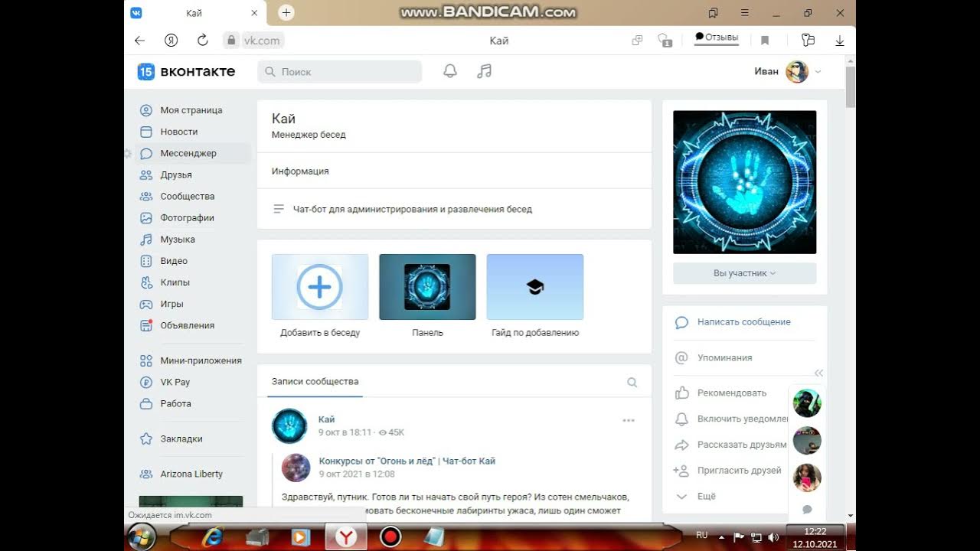Screen dimensions: 980x551
Task: Open Internet Explorer from taskbar
Action: pos(212,537)
